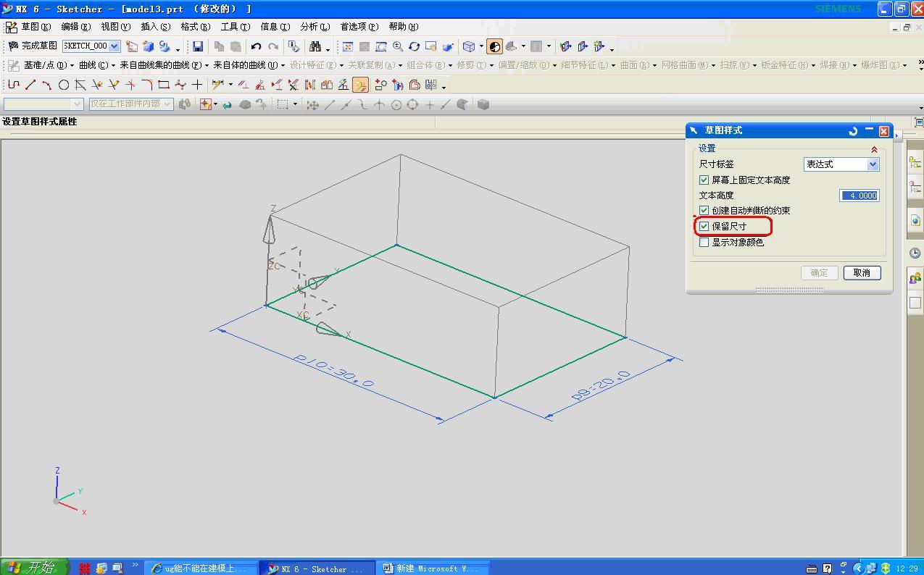Click the 确定 OK button
Image resolution: width=924 pixels, height=575 pixels.
820,273
